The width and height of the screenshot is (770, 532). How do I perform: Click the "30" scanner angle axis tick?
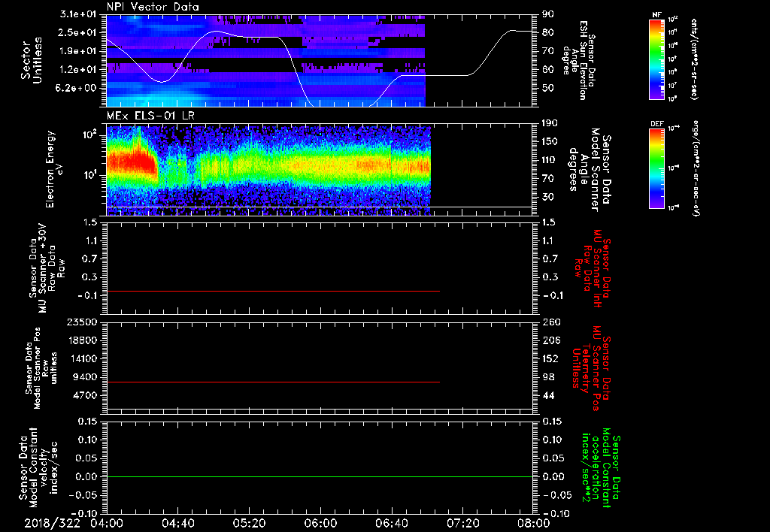548,197
